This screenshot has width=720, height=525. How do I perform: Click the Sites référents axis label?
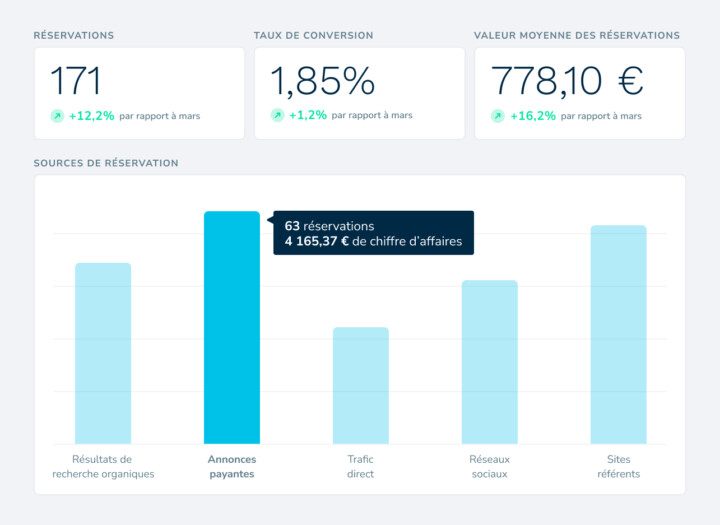point(619,467)
